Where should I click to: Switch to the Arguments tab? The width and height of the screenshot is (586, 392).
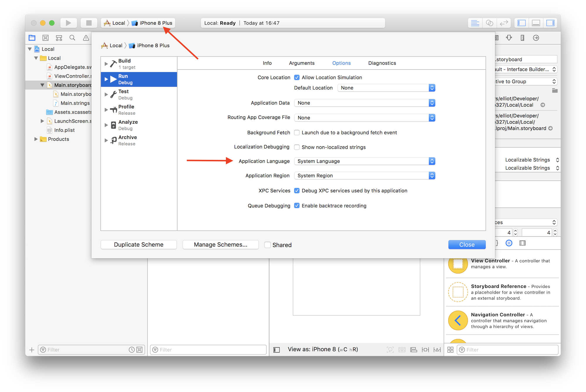pos(301,63)
